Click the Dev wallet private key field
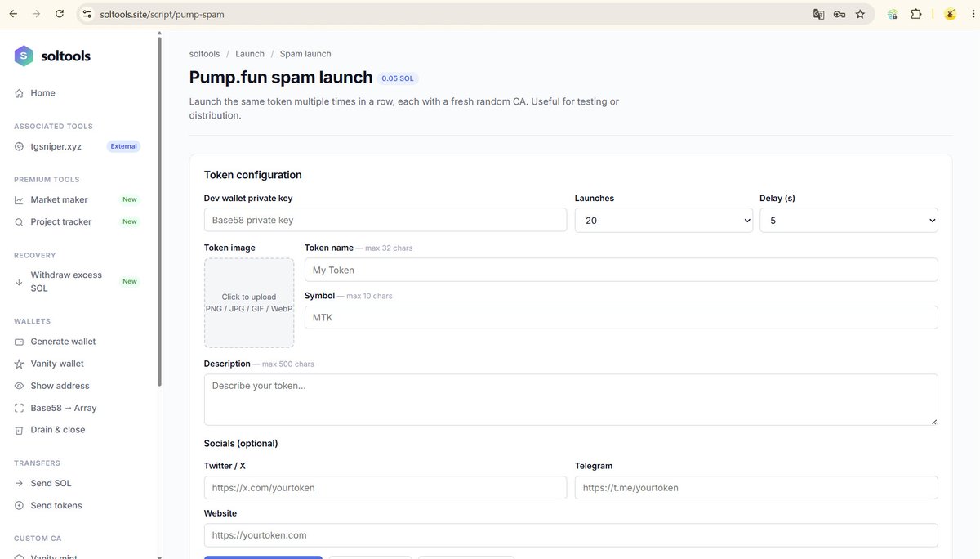Image resolution: width=980 pixels, height=559 pixels. tap(385, 220)
